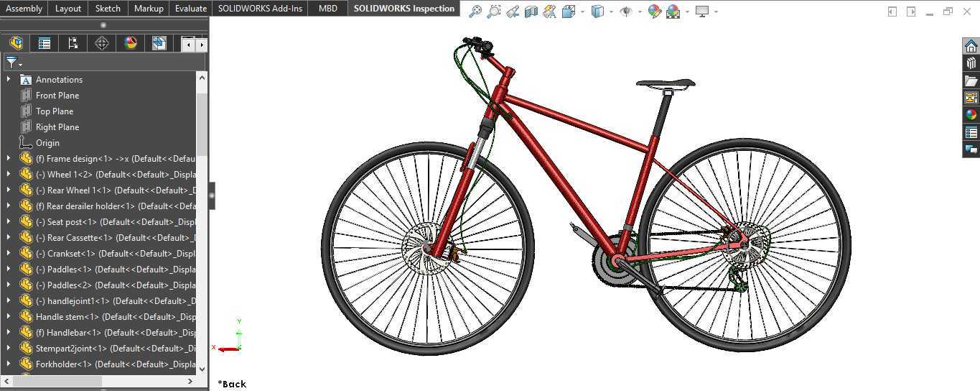Open the View Settings dropdown arrow

click(716, 12)
